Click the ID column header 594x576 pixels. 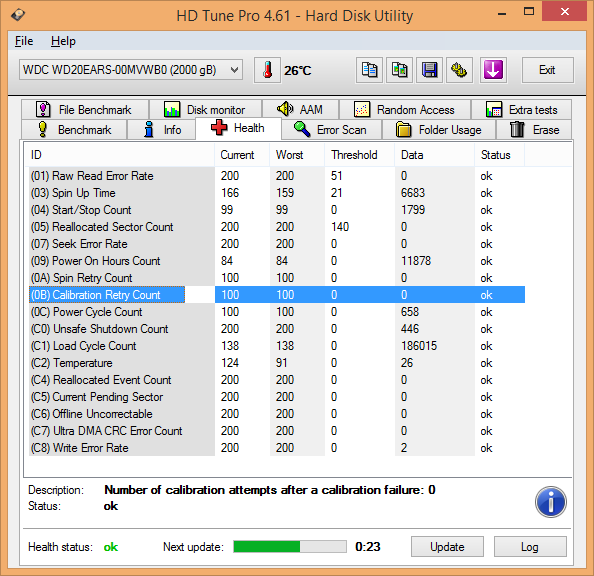click(120, 155)
